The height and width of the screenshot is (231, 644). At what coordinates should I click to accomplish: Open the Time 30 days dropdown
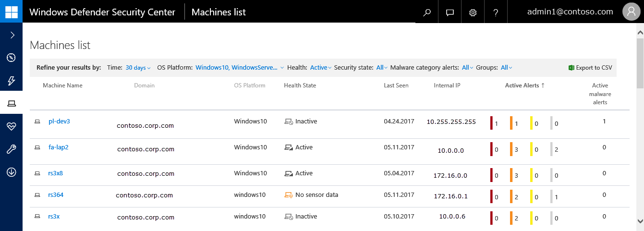pos(138,68)
